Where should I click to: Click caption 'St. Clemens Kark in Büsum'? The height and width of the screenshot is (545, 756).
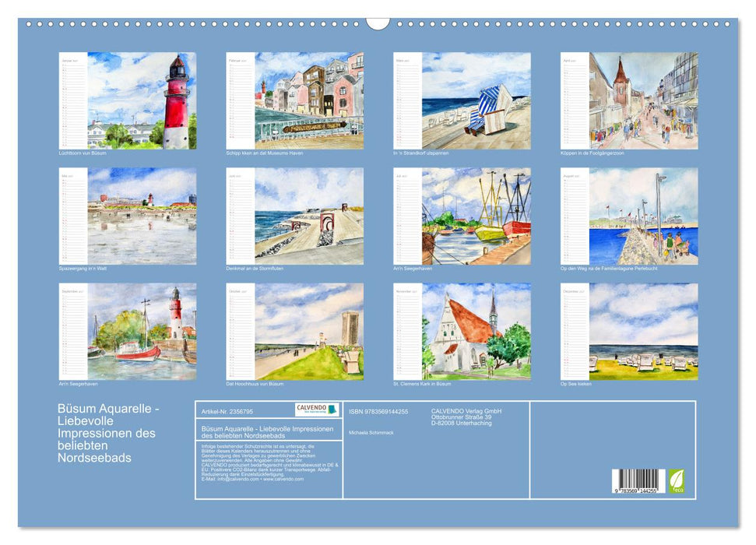tap(422, 384)
